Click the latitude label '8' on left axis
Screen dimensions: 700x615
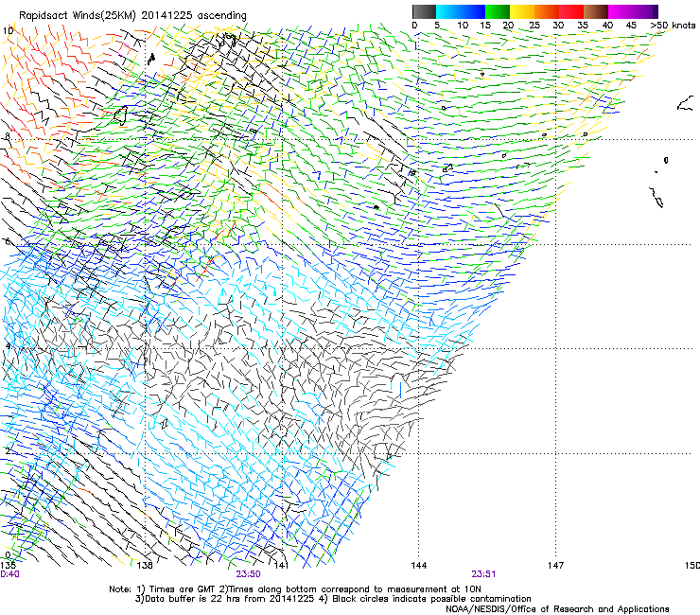point(8,136)
